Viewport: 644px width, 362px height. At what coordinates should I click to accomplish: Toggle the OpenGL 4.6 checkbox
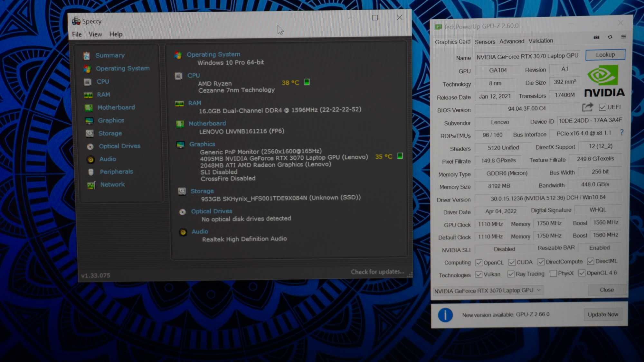coord(582,273)
